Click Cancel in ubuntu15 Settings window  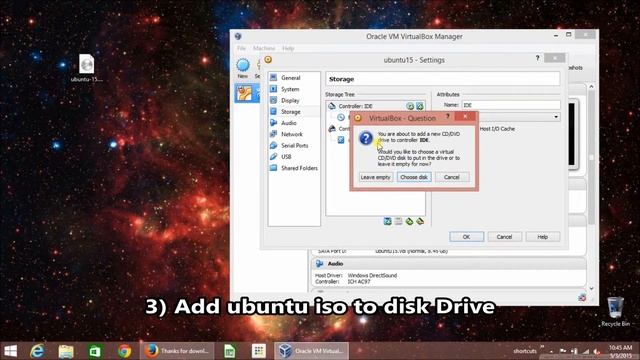504,237
